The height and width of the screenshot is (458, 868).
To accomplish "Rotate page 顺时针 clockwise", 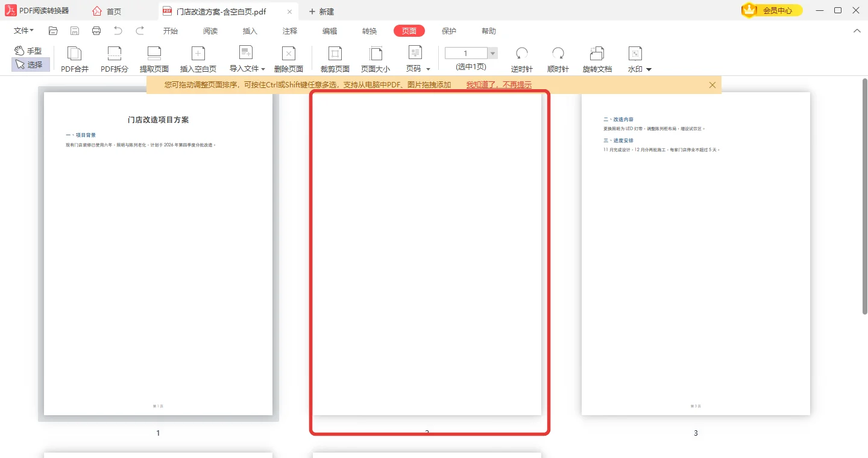I will 558,60.
